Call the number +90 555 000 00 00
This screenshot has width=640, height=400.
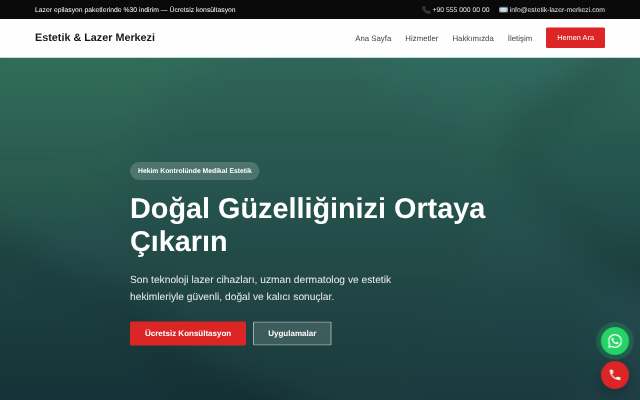(461, 10)
